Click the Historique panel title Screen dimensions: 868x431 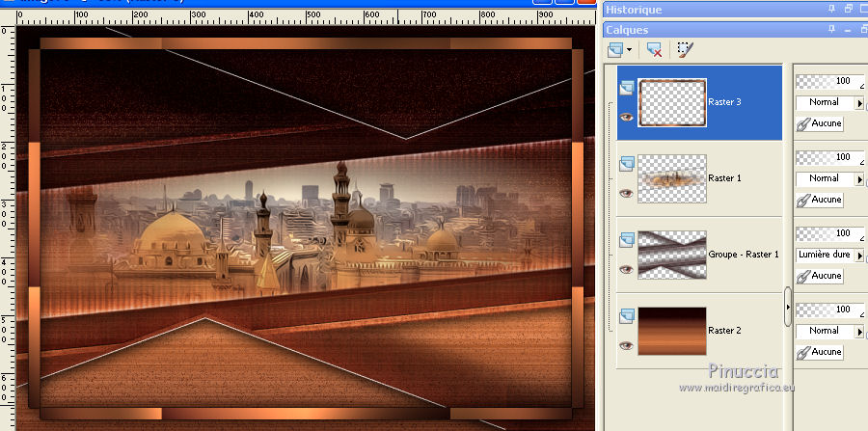[x=634, y=10]
